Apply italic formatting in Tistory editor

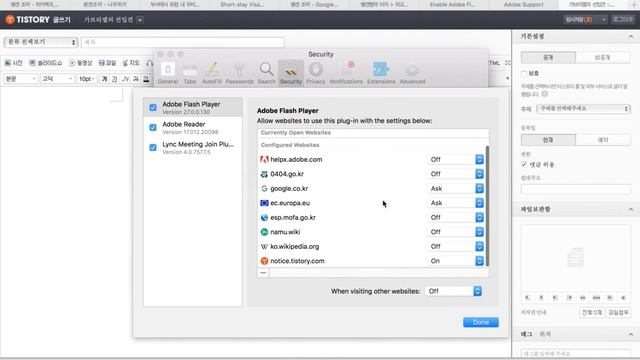(x=125, y=79)
